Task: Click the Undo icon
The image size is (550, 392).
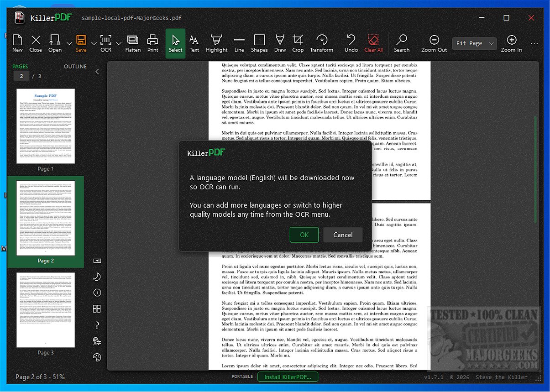Action: click(351, 43)
